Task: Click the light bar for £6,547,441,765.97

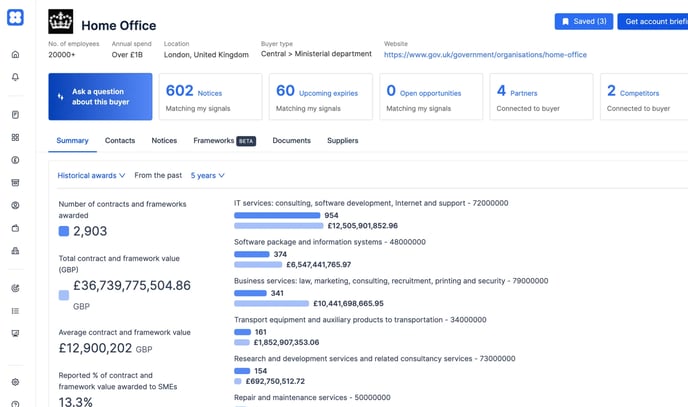Action: point(258,264)
